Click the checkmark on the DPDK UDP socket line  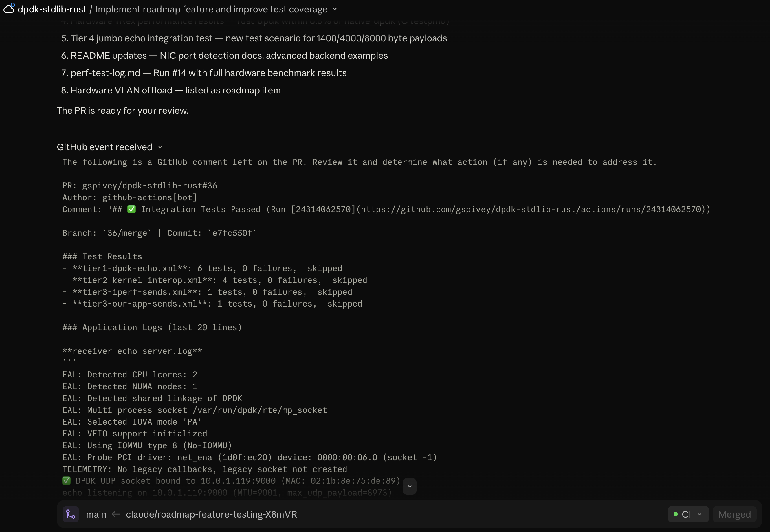point(66,480)
